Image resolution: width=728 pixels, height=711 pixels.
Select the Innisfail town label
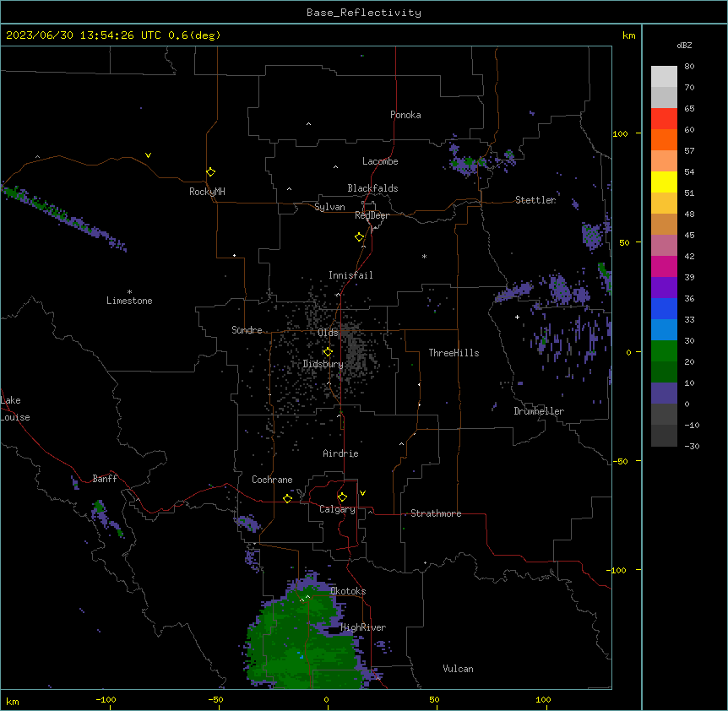pos(350,275)
